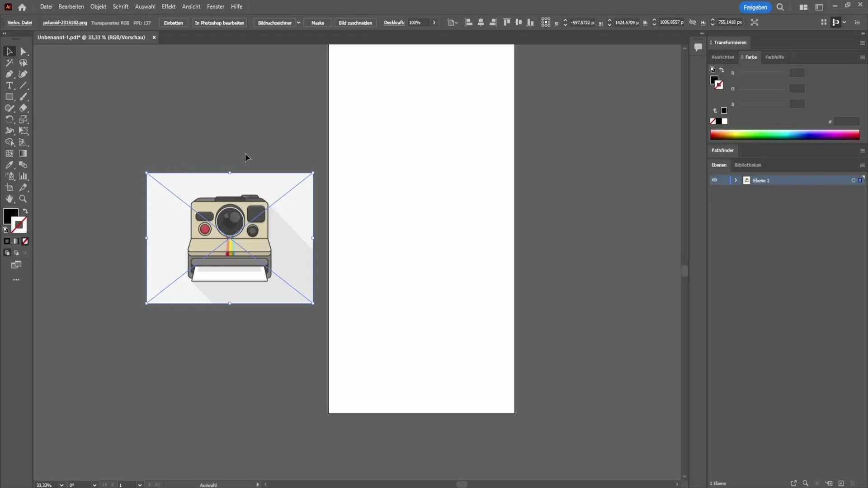Viewport: 868px width, 488px height.
Task: Select the Lasso tool
Action: click(x=24, y=63)
